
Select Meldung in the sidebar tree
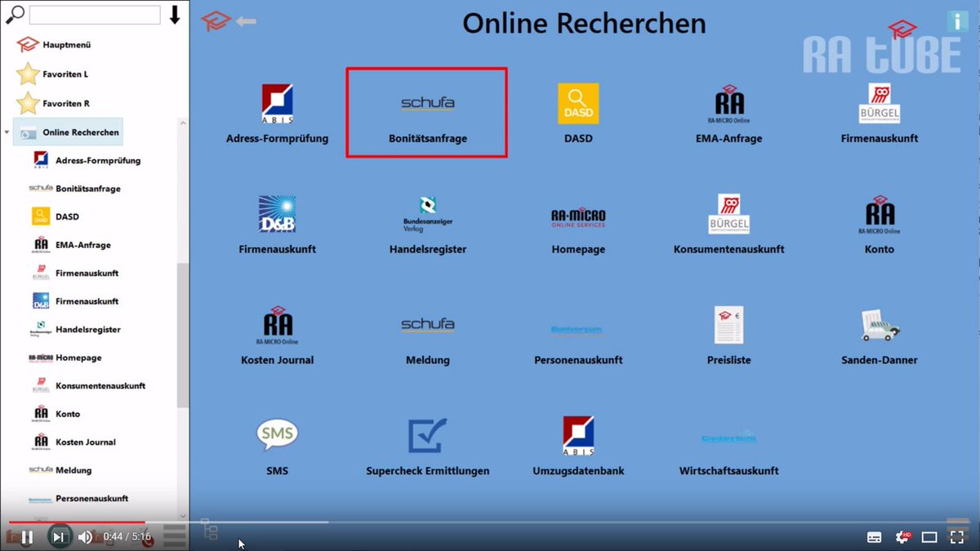[60, 470]
